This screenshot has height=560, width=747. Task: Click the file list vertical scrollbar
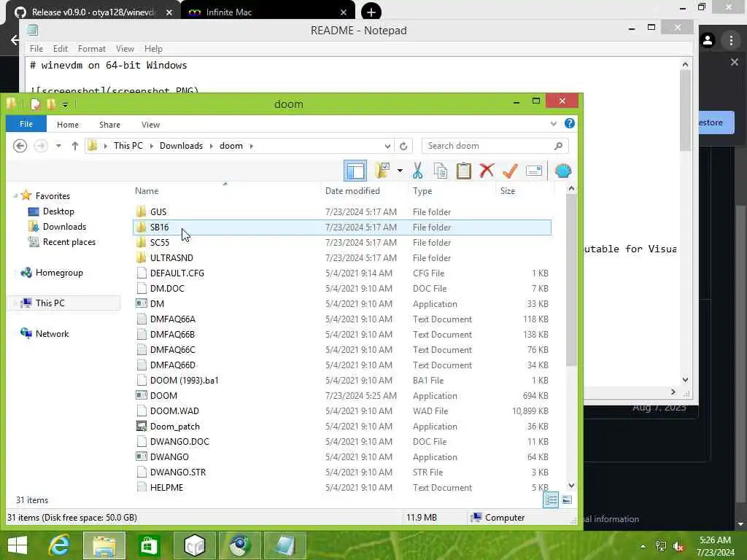(x=571, y=280)
